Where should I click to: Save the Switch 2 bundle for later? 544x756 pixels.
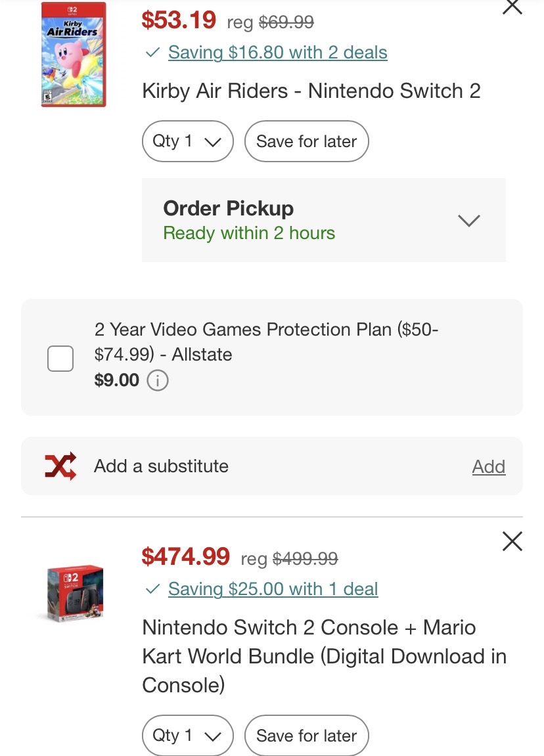(x=306, y=735)
